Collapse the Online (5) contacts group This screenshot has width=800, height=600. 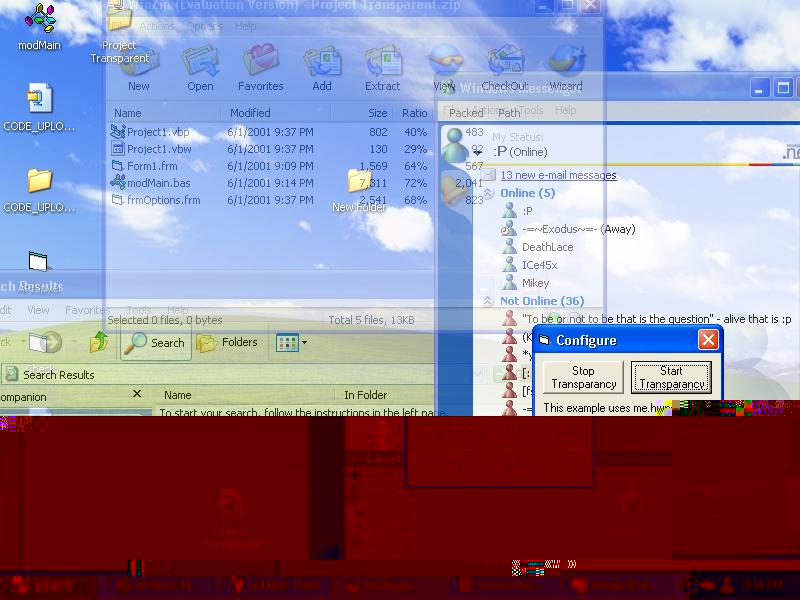[489, 193]
